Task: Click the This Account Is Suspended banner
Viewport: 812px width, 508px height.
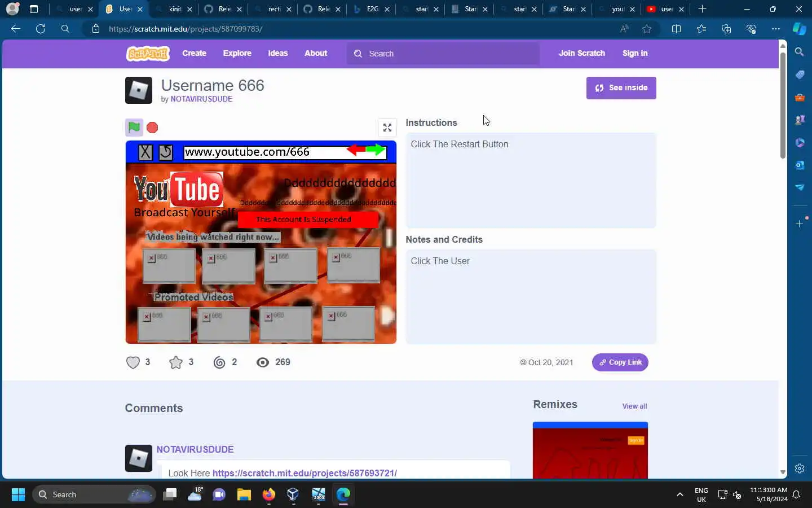Action: pos(308,220)
